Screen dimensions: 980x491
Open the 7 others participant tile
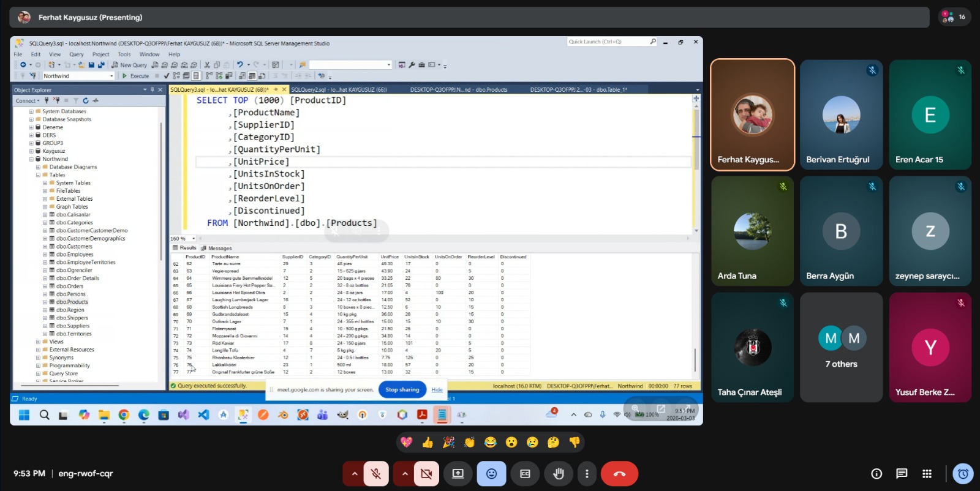point(841,347)
